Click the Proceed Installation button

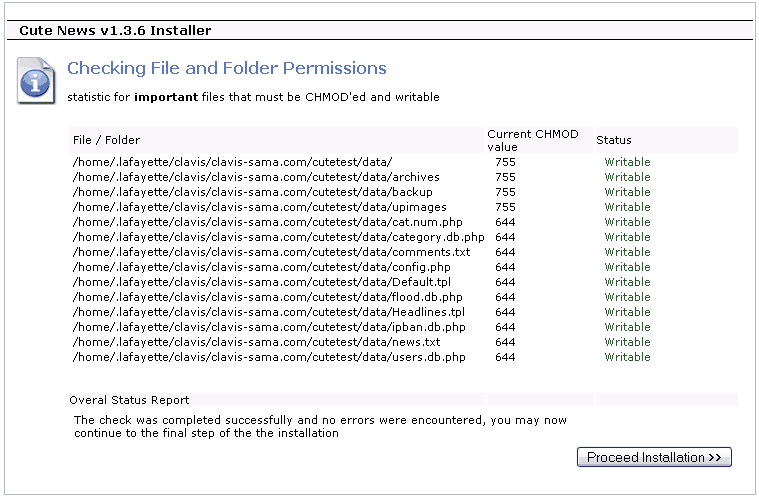tap(654, 457)
